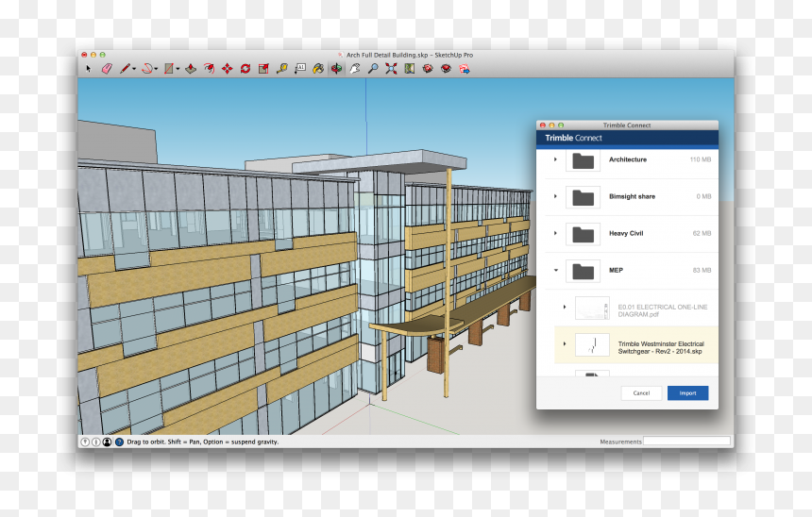The height and width of the screenshot is (517, 812).
Task: Select the Arc tool
Action: point(147,68)
